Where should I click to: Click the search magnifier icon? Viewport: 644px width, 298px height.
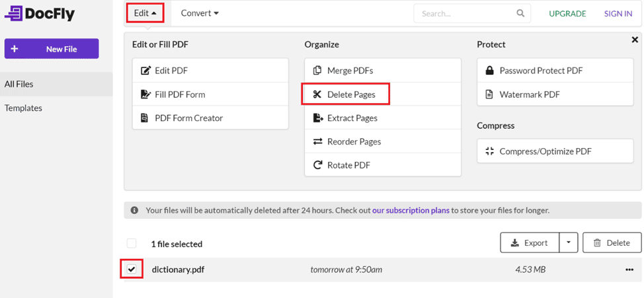pyautogui.click(x=520, y=13)
